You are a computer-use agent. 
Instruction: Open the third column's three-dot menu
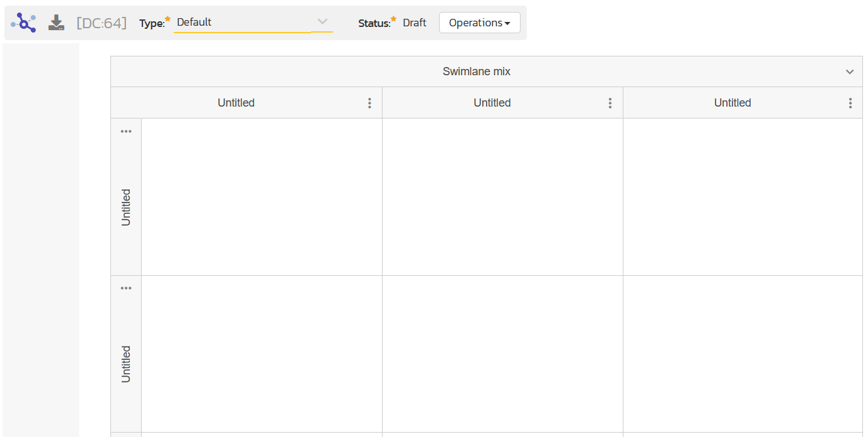point(850,103)
